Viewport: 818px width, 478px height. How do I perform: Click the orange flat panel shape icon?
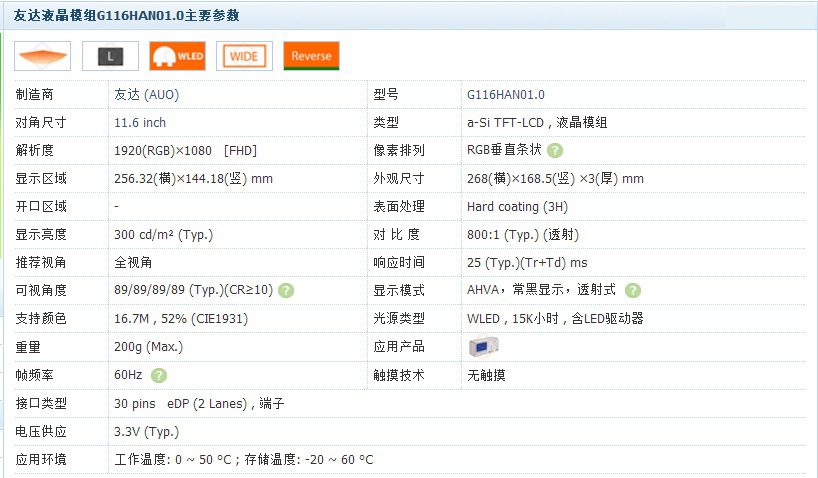(x=42, y=56)
